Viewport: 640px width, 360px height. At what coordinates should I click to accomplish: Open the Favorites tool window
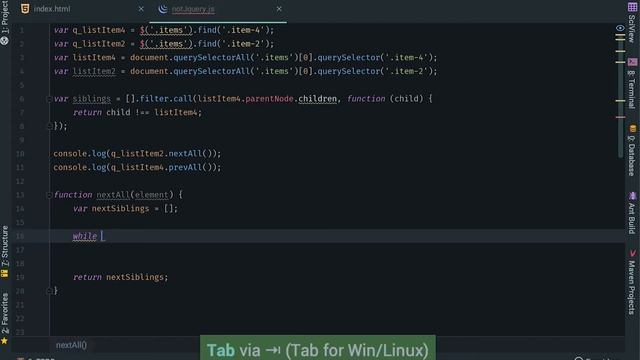4,313
